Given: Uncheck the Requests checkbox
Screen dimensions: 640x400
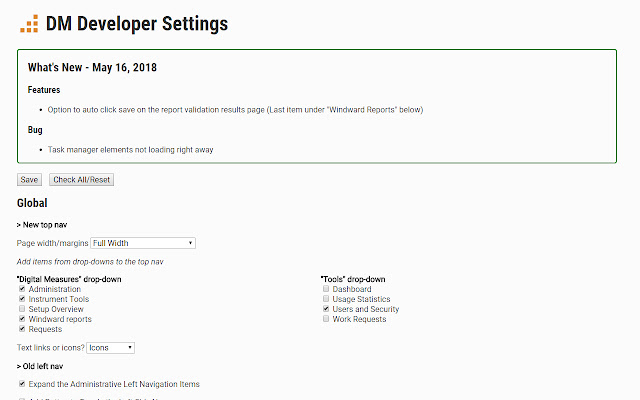Looking at the screenshot, I should [22, 329].
